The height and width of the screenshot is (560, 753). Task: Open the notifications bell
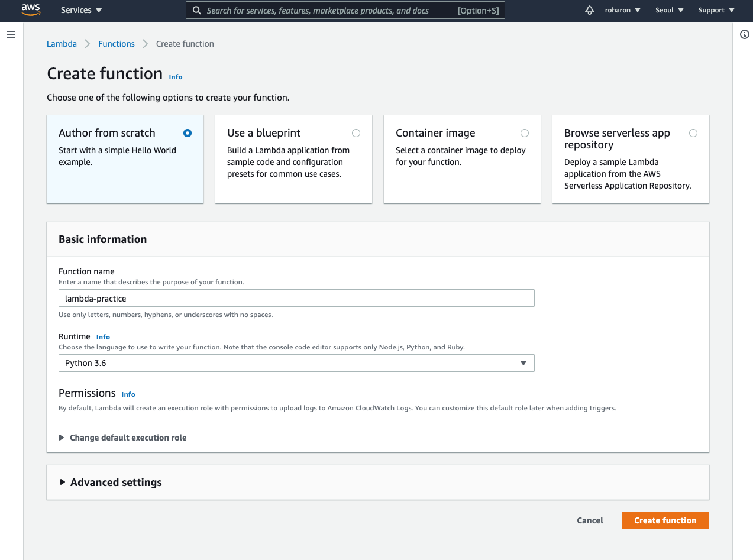coord(589,10)
